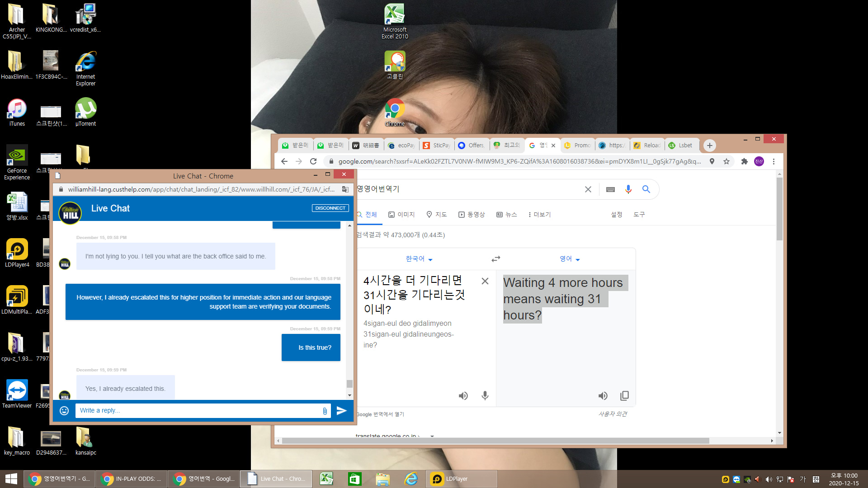Click the blue Google search magnifier
868x488 pixels.
click(646, 189)
